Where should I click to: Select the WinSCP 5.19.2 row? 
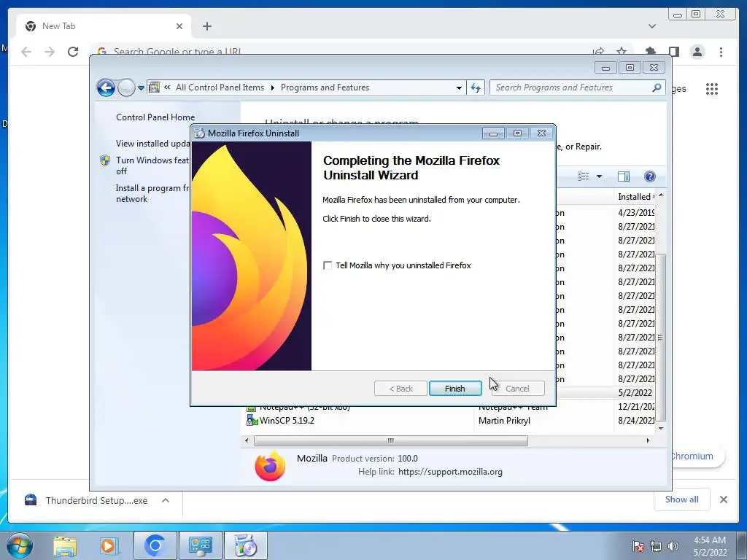(449, 421)
